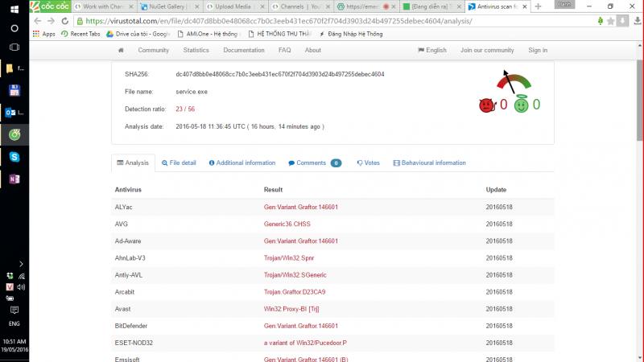Open the Additional information tab
Viewport: 644px width, 362px height.
click(x=242, y=163)
